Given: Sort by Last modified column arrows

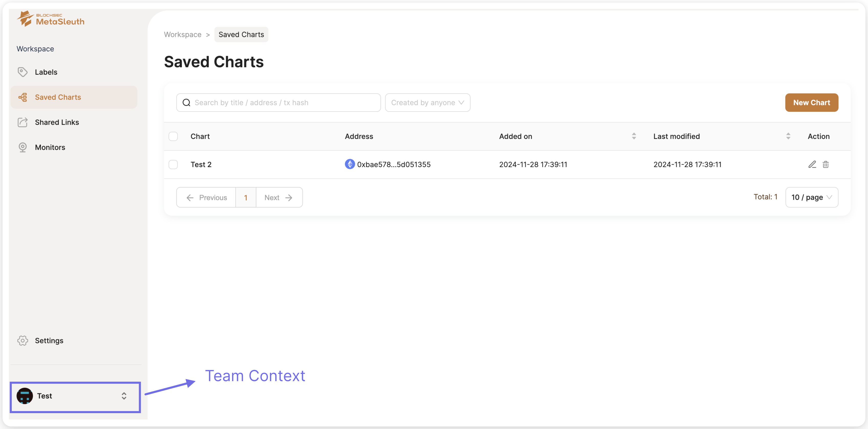Looking at the screenshot, I should pyautogui.click(x=788, y=136).
